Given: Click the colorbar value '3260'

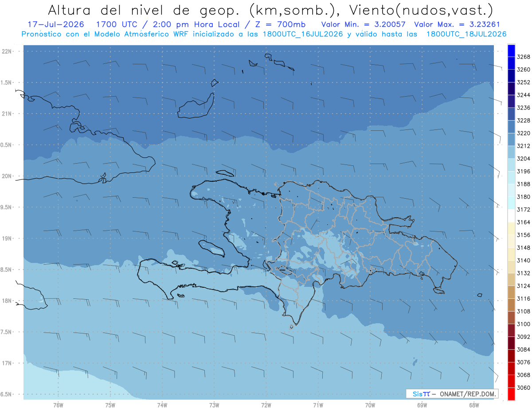Looking at the screenshot, I should (x=524, y=70).
